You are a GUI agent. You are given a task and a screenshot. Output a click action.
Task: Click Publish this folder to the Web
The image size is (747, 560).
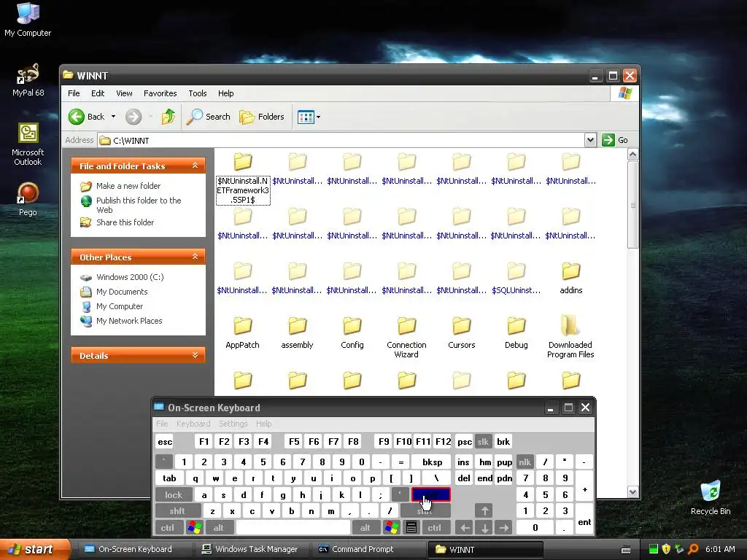point(139,205)
